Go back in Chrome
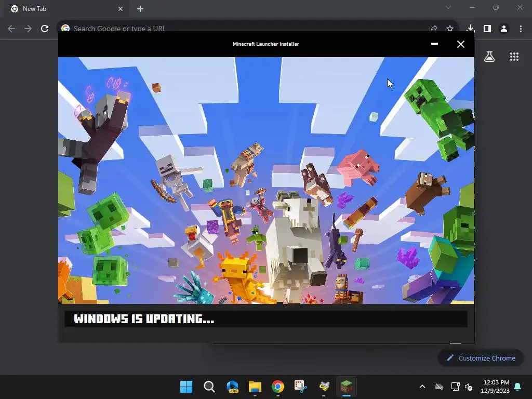 point(11,29)
